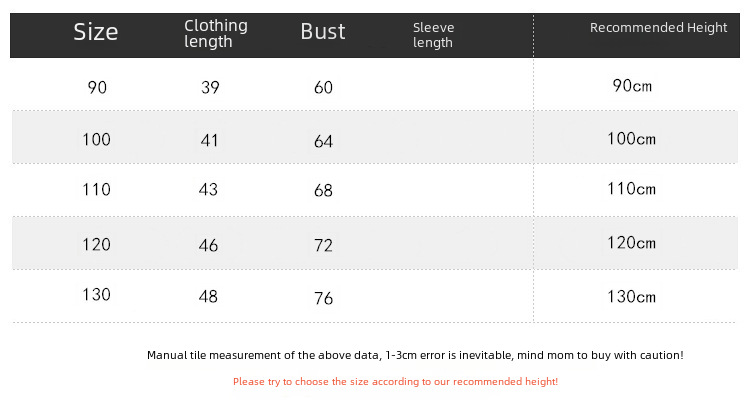Click the 120cm recommended height cell
The height and width of the screenshot is (415, 750).
[x=632, y=242]
